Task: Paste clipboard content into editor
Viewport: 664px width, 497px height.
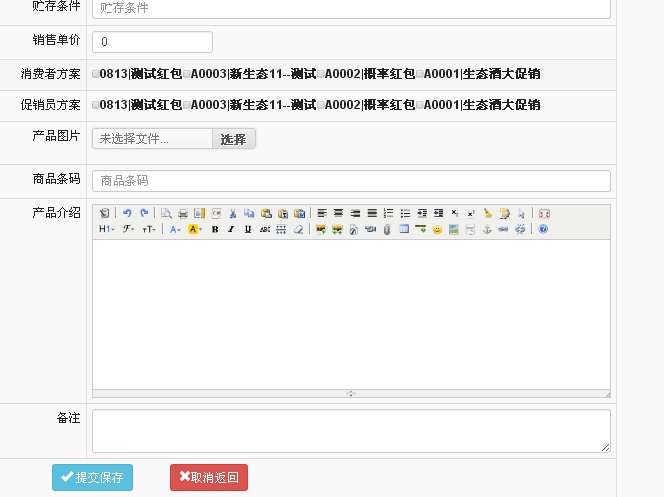Action: (x=266, y=213)
